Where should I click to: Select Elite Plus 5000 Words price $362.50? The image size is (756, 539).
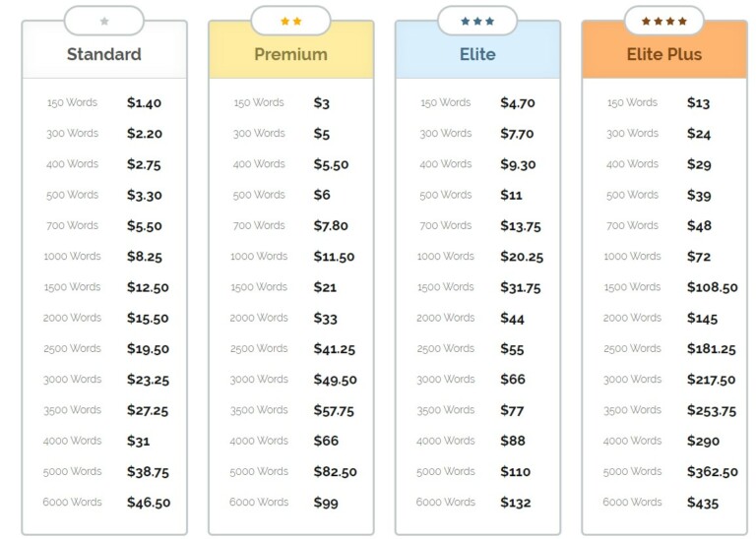click(712, 472)
